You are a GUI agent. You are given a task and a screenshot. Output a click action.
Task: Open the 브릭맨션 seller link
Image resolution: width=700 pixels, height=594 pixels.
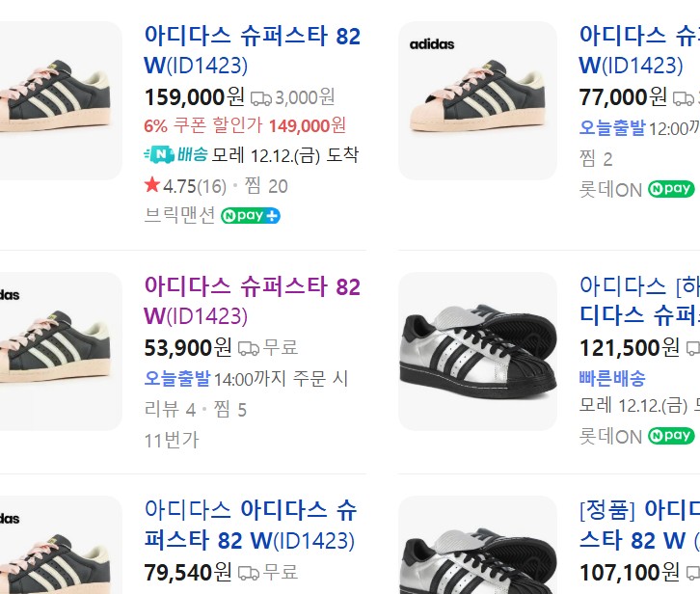coord(179,215)
